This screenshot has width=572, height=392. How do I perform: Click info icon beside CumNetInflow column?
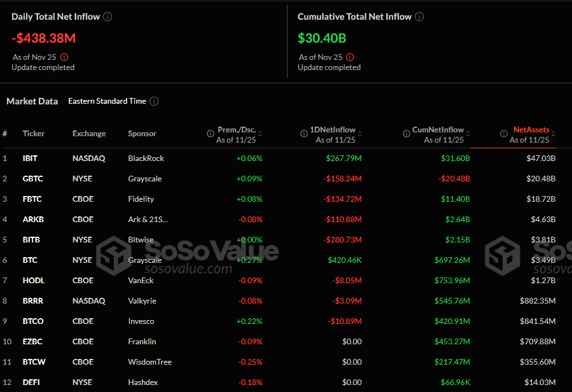[x=407, y=134]
